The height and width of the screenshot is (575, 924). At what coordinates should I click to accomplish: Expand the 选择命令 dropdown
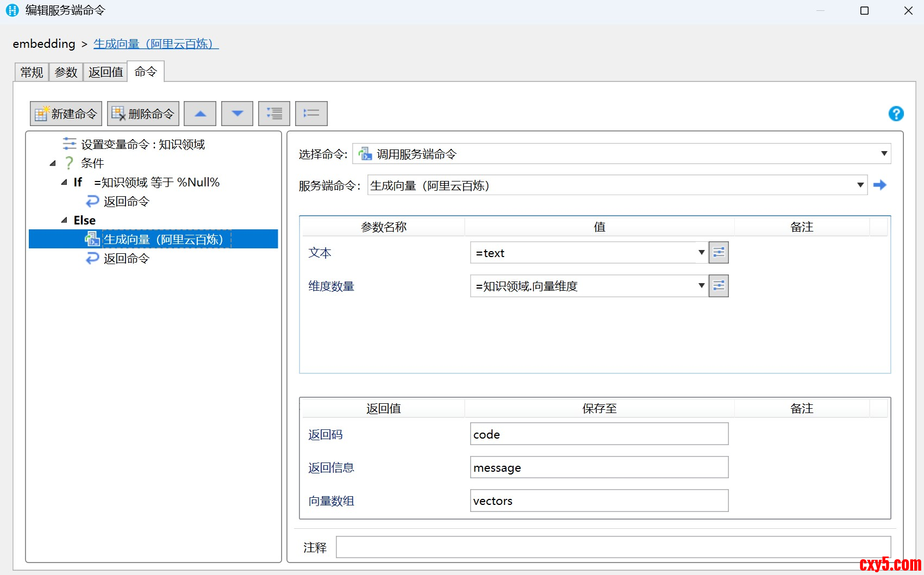pos(884,154)
